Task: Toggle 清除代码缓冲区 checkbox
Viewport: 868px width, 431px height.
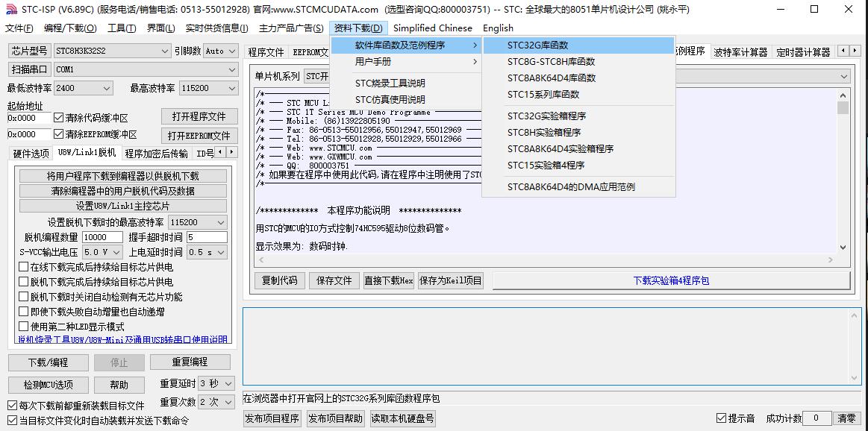Action: click(58, 118)
